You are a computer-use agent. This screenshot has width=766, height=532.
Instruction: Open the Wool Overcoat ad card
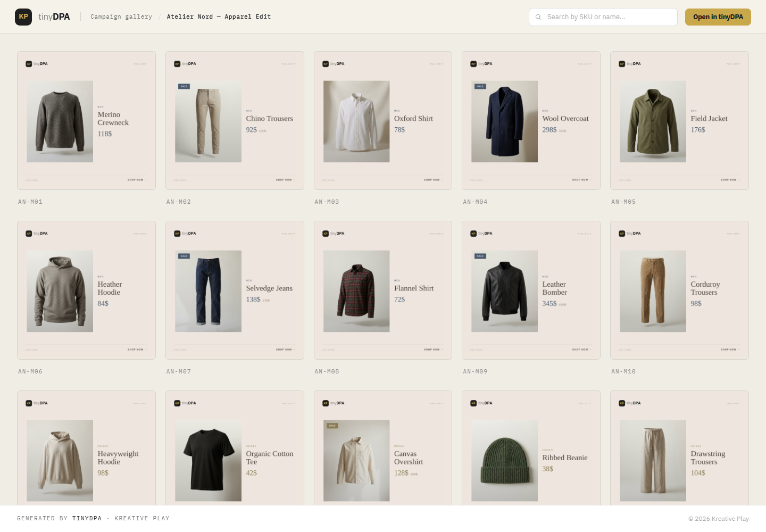(x=531, y=121)
